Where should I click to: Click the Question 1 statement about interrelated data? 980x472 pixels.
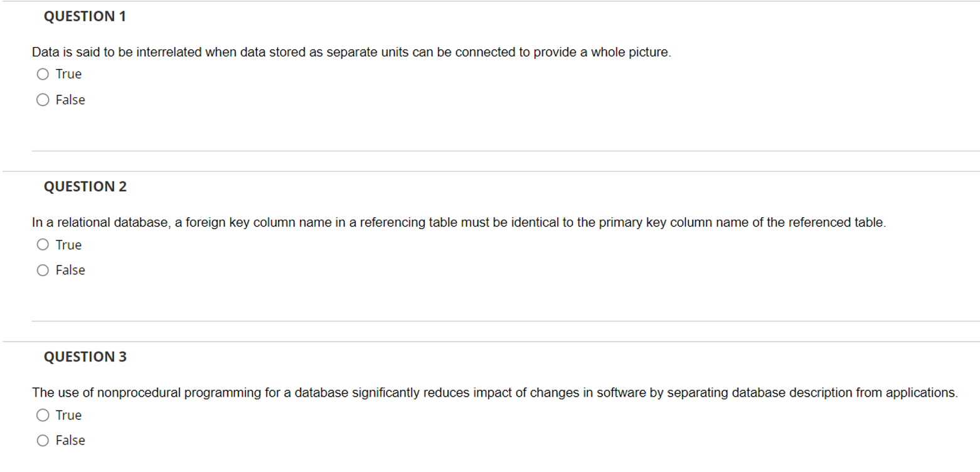(x=351, y=53)
